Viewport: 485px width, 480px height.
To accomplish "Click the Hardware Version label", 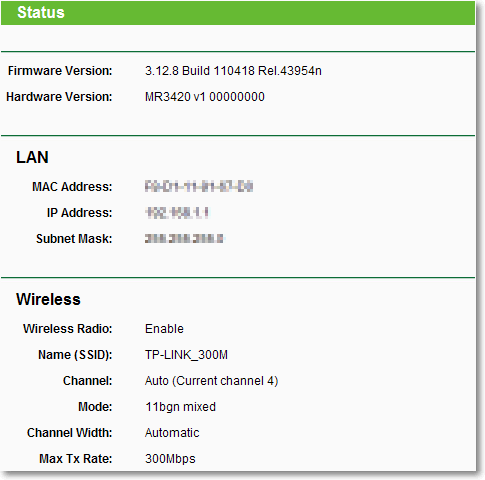I will tap(59, 97).
